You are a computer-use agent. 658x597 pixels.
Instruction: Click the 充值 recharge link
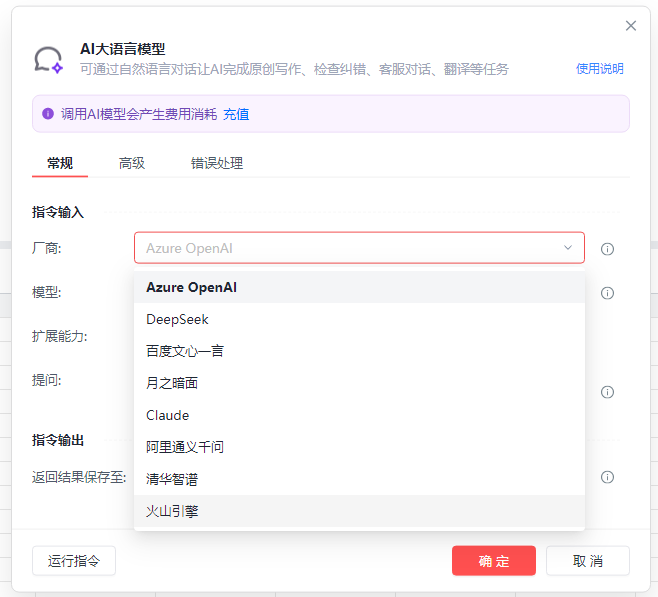point(236,114)
